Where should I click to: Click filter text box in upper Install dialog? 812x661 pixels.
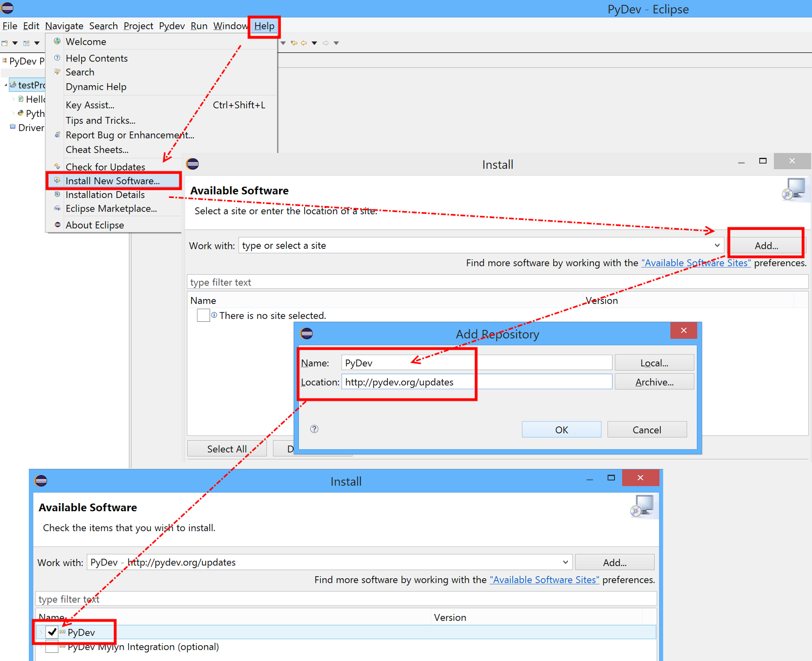point(497,282)
